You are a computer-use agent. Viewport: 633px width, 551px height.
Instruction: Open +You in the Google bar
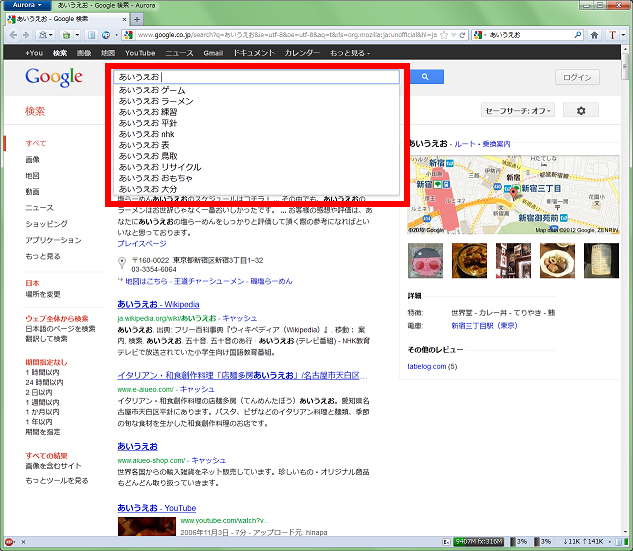coord(34,53)
